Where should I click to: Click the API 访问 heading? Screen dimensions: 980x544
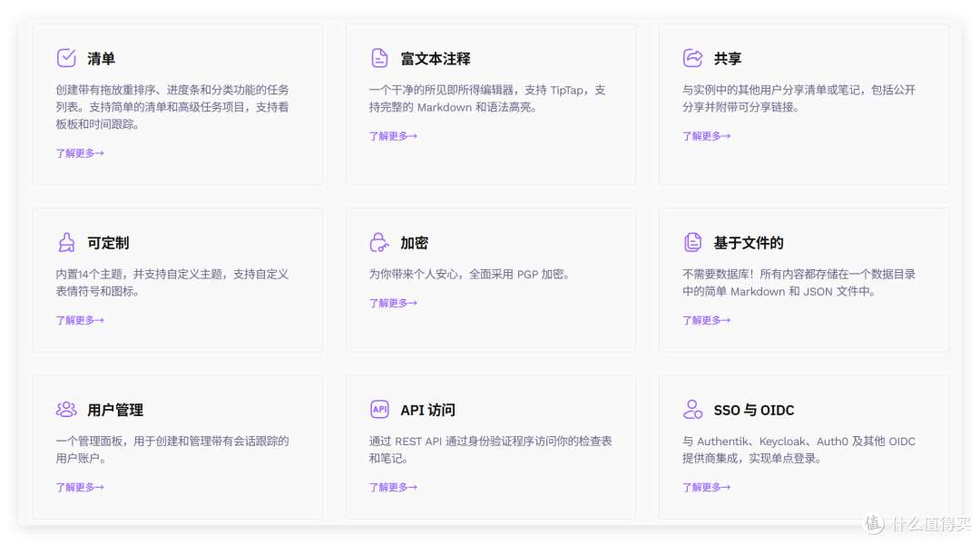click(428, 411)
